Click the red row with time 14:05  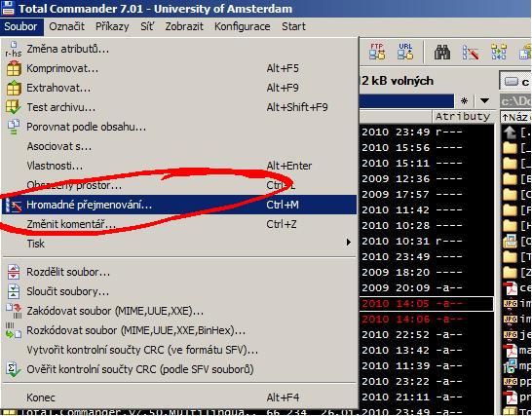click(427, 304)
